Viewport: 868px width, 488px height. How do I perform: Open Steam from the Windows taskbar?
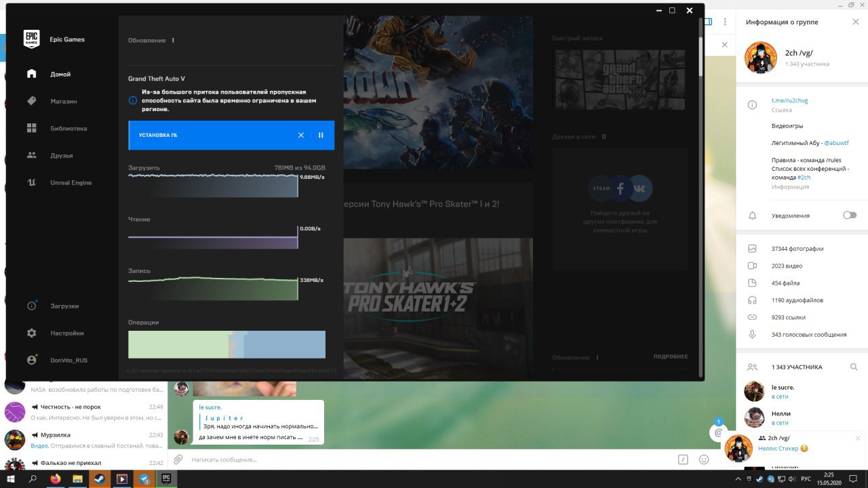tap(100, 479)
